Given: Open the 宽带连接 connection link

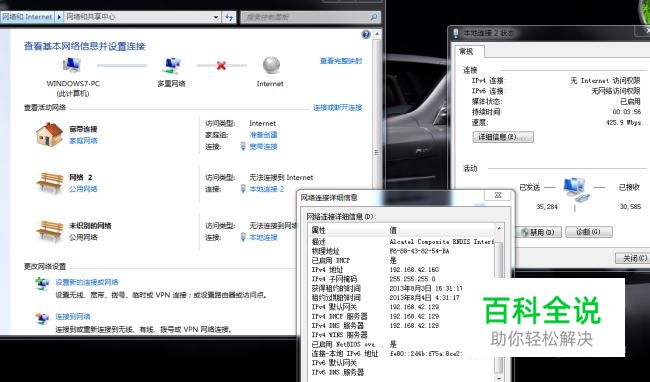Looking at the screenshot, I should [263, 146].
